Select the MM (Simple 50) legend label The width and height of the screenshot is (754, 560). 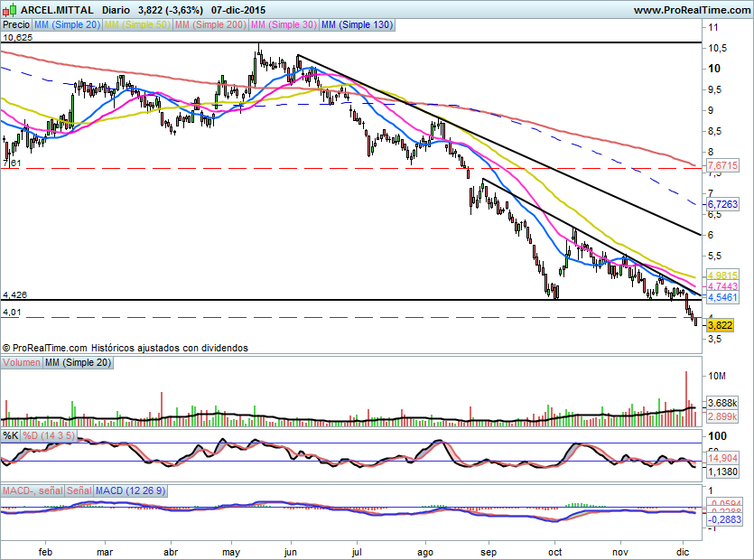tap(137, 24)
